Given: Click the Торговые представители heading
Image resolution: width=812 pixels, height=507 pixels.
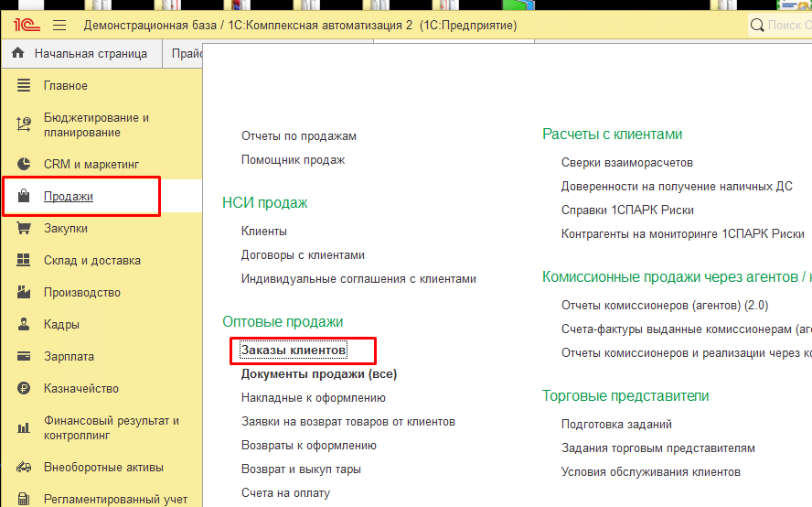Looking at the screenshot, I should 625,396.
